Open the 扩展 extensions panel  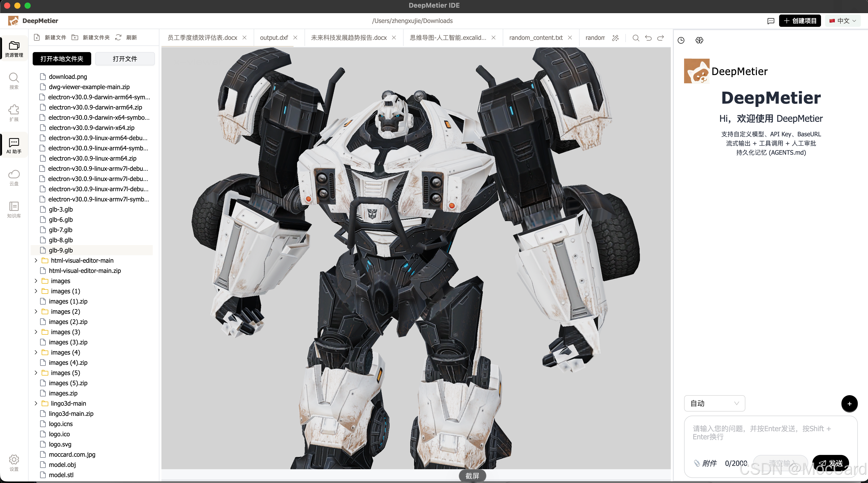tap(14, 113)
